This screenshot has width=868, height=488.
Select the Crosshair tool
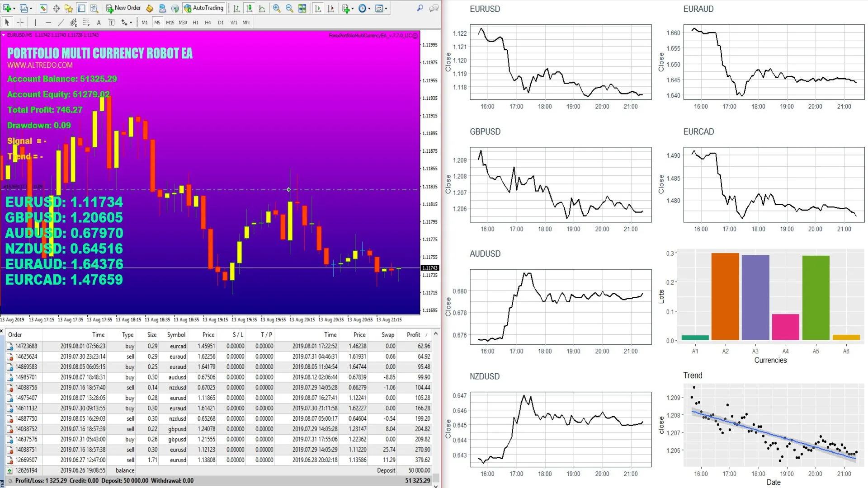[x=20, y=22]
